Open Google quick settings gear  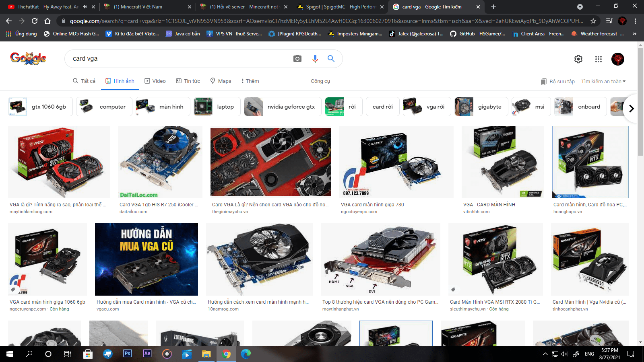click(x=578, y=59)
